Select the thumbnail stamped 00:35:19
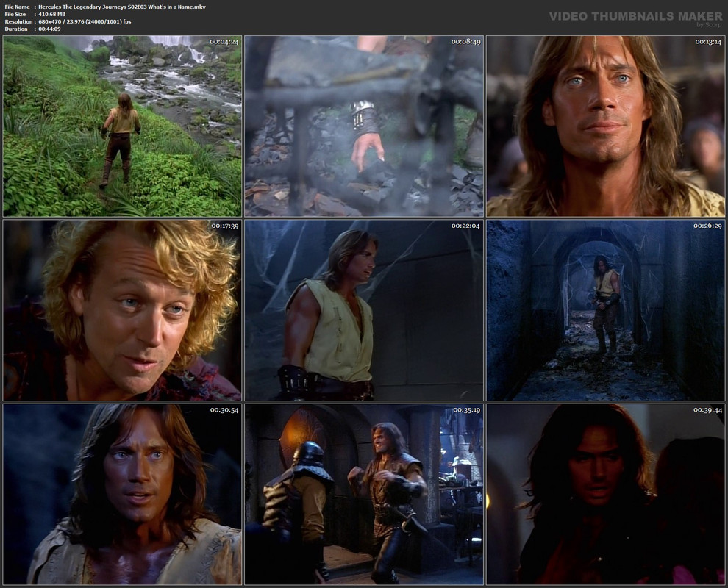This screenshot has height=588, width=728. (364, 494)
